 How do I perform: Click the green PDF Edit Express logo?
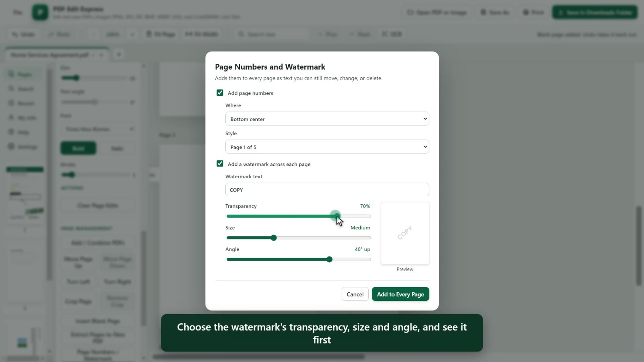[40, 12]
